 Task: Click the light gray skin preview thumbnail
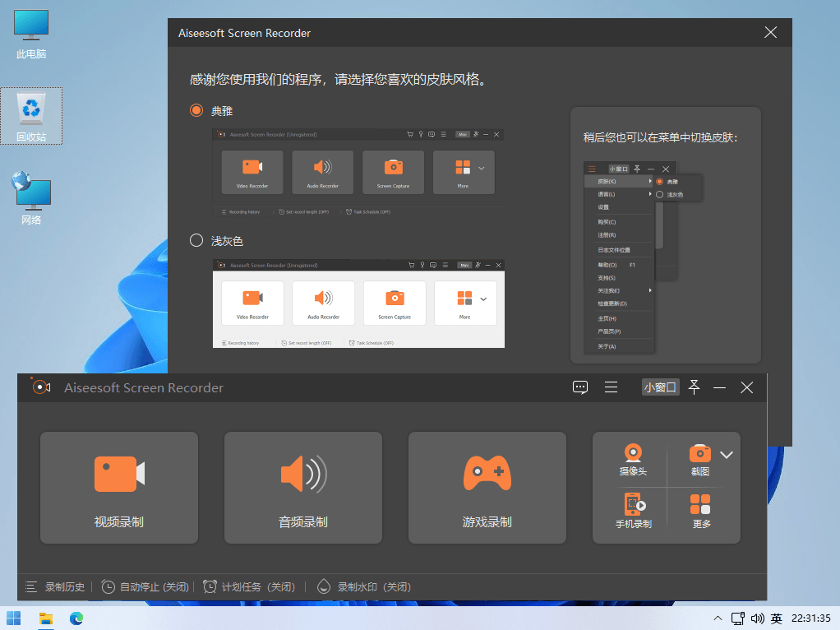tap(358, 303)
